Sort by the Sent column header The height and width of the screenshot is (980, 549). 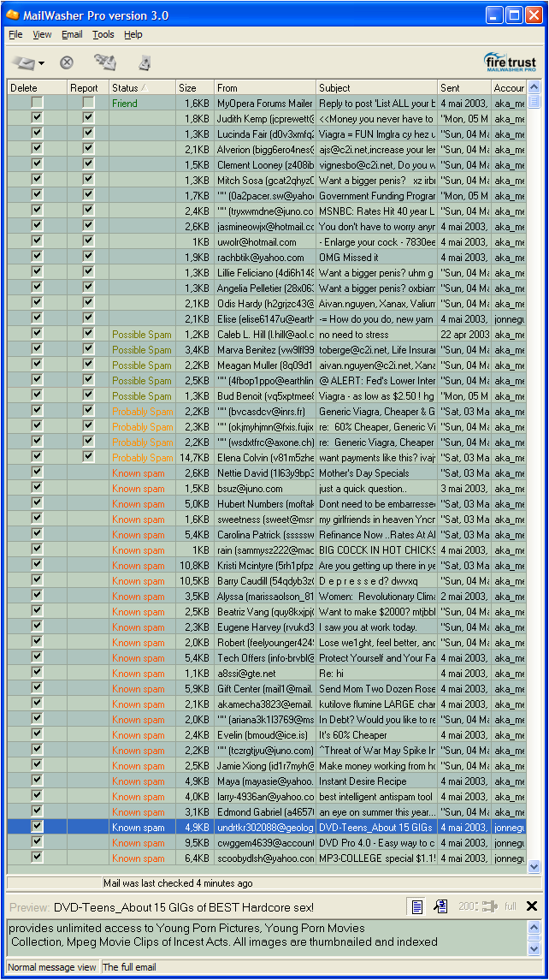(464, 88)
